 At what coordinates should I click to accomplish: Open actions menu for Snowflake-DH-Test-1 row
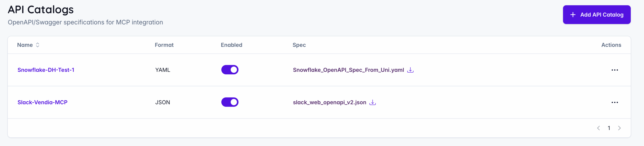(615, 70)
